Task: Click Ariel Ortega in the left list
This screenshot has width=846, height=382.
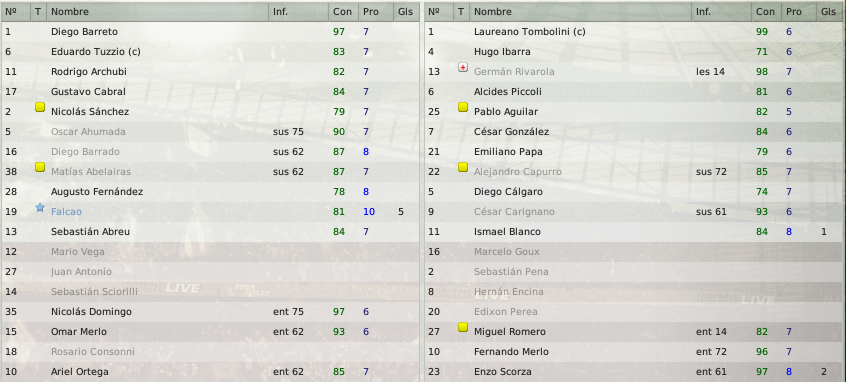Action: point(80,371)
